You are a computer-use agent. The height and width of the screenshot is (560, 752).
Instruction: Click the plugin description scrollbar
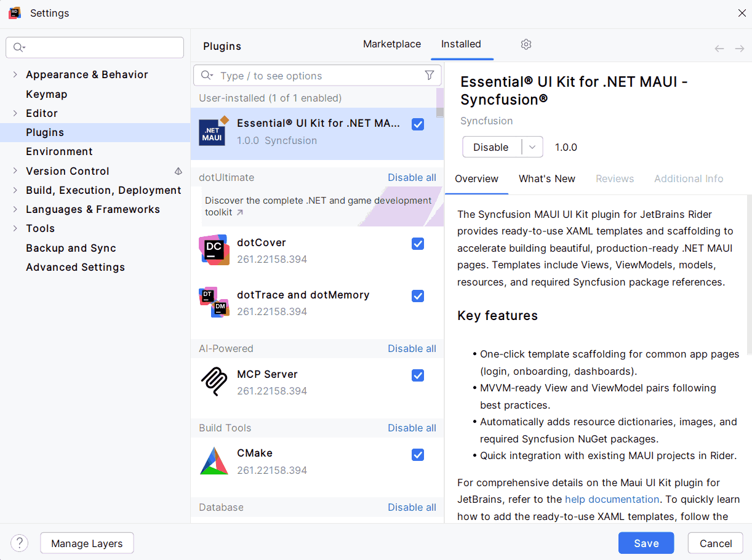(749, 275)
